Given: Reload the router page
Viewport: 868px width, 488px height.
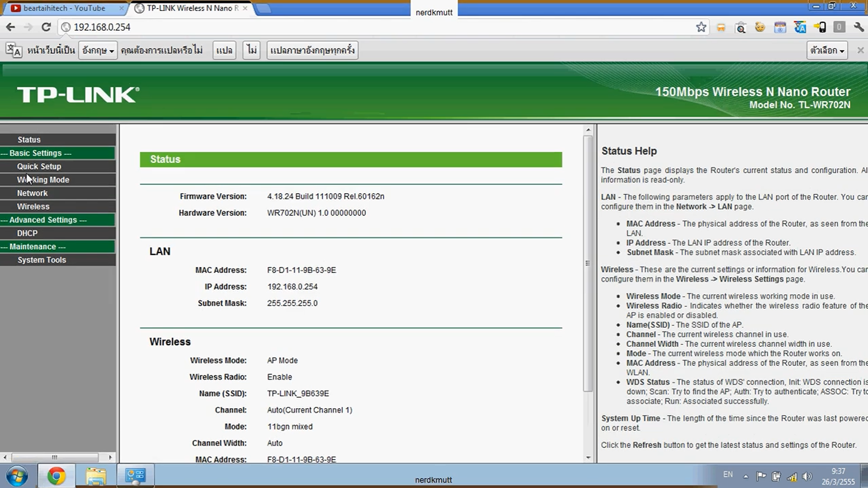Looking at the screenshot, I should [x=46, y=27].
